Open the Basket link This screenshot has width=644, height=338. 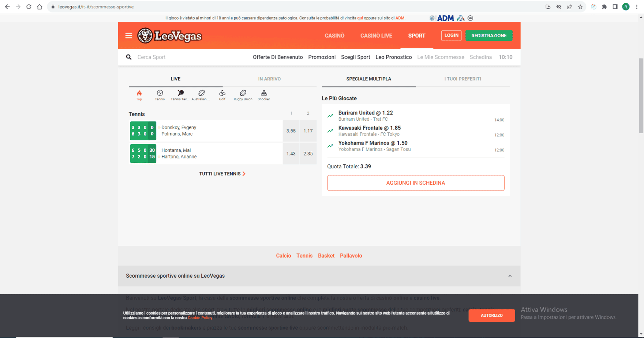click(x=326, y=256)
